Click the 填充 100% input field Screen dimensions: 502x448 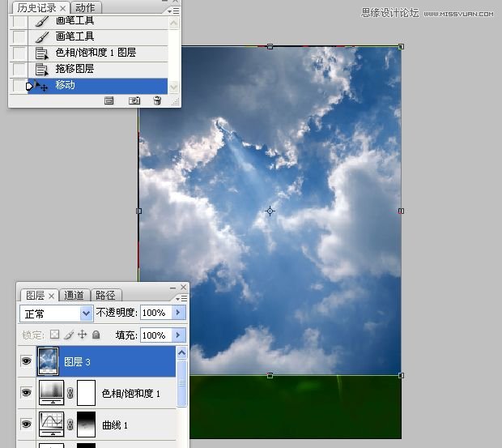[x=156, y=335]
